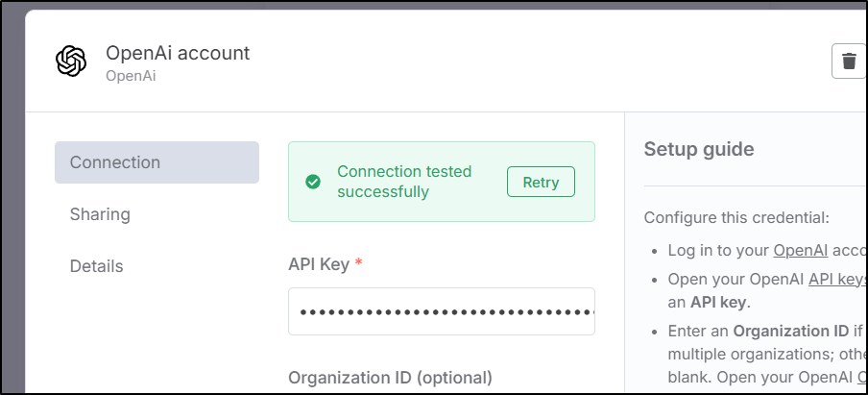Click the API Key field label
The image size is (868, 395).
click(x=319, y=264)
